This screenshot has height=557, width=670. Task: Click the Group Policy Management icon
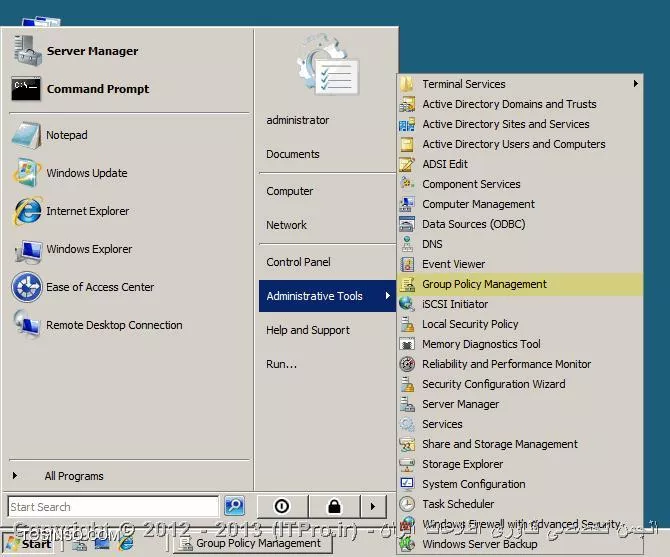pos(407,284)
